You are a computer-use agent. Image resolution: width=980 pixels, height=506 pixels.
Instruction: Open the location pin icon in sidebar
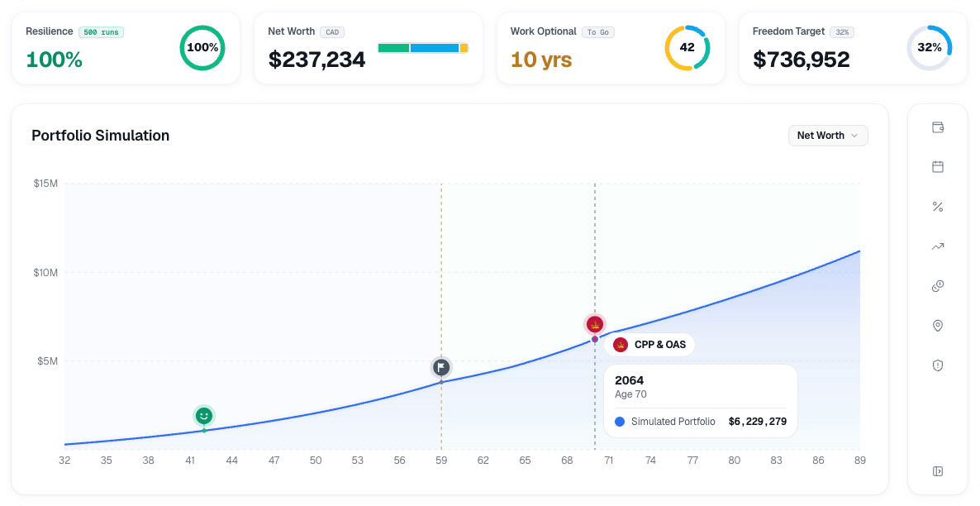[x=938, y=326]
